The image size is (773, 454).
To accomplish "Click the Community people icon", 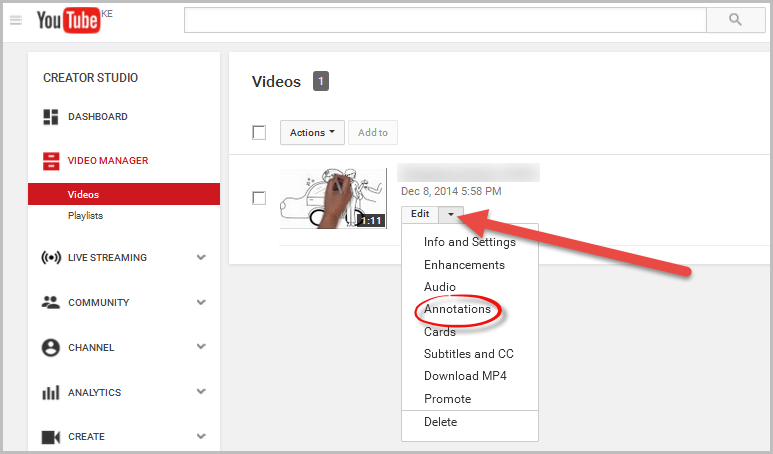I will click(x=51, y=302).
